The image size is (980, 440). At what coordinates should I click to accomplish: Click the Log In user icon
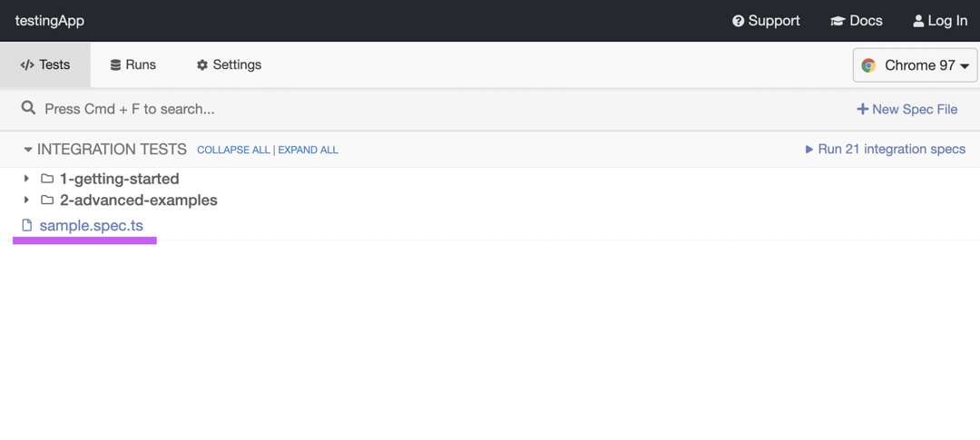918,21
